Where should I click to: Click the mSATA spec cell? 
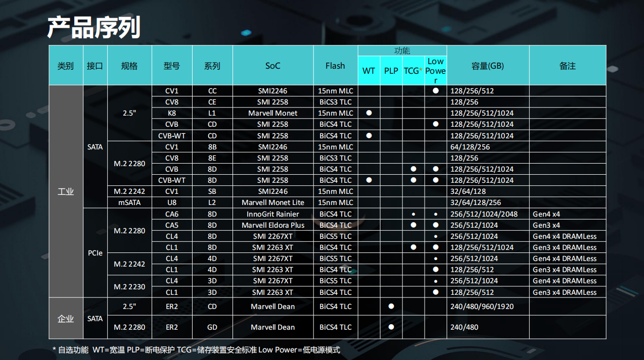coord(129,202)
